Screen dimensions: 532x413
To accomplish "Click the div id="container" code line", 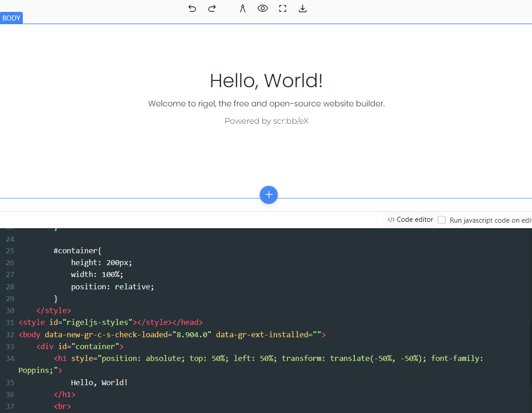I will [x=80, y=346].
